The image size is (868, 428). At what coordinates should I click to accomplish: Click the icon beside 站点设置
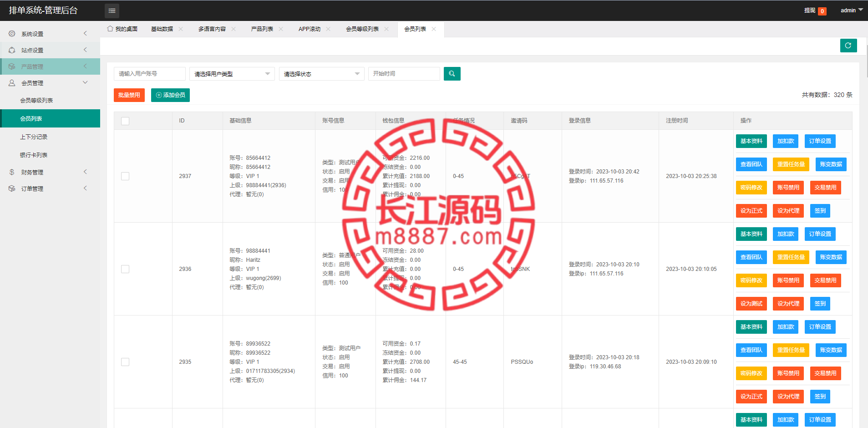click(12, 50)
